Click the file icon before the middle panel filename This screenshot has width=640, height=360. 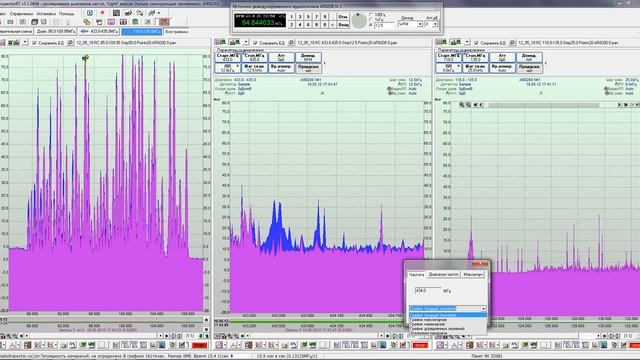291,42
